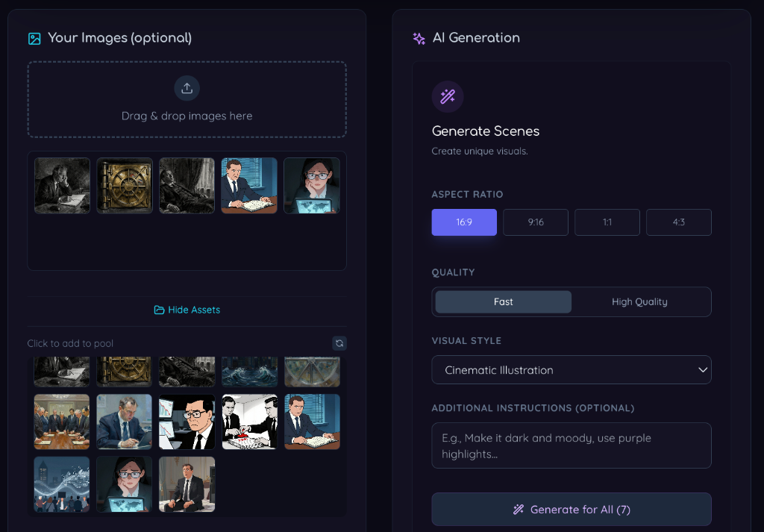Add seated man in elegant room to pool

click(187, 484)
